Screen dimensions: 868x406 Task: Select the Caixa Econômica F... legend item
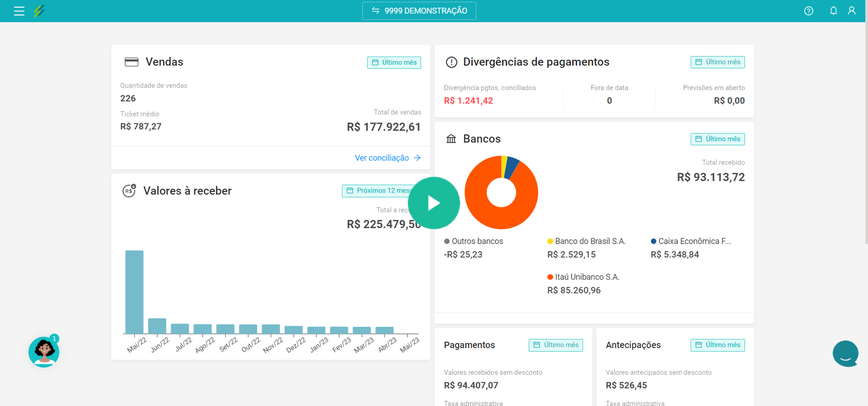tap(690, 241)
